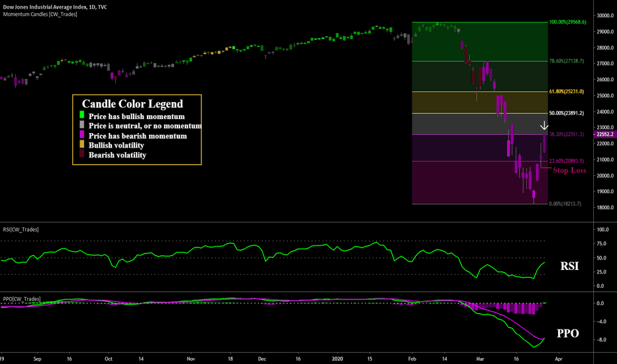This screenshot has height=364, width=617.
Task: Click the gray neutral momentum swatch
Action: (x=82, y=124)
